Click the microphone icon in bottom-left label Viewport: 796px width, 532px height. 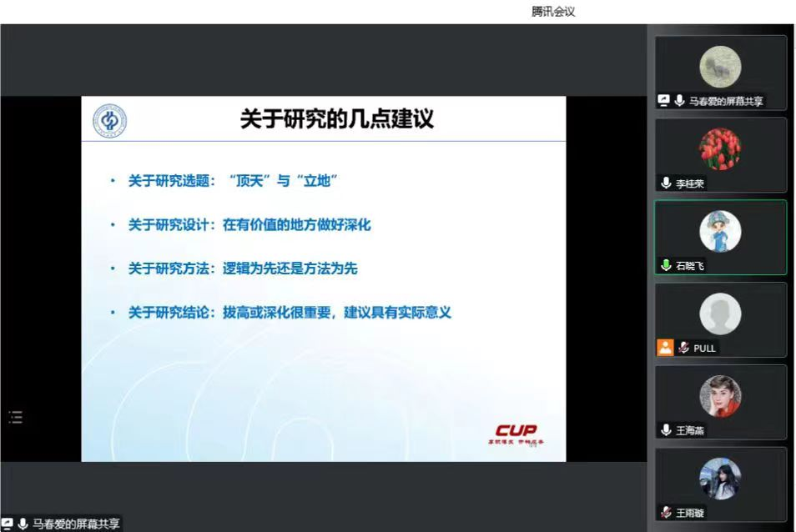click(23, 524)
